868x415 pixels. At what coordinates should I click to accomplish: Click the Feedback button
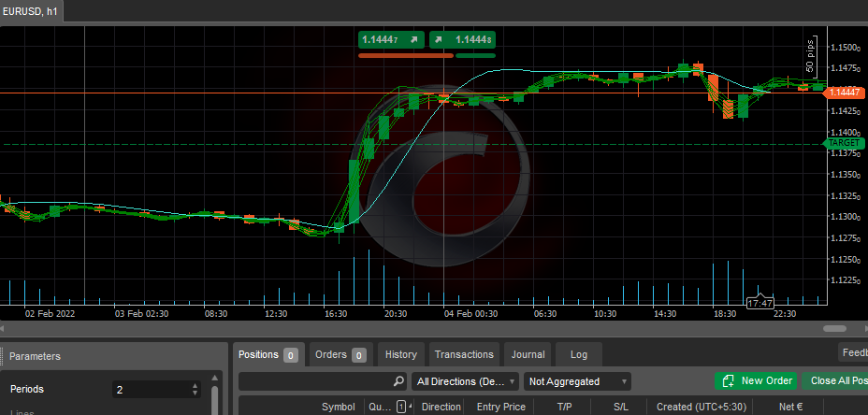pyautogui.click(x=853, y=352)
